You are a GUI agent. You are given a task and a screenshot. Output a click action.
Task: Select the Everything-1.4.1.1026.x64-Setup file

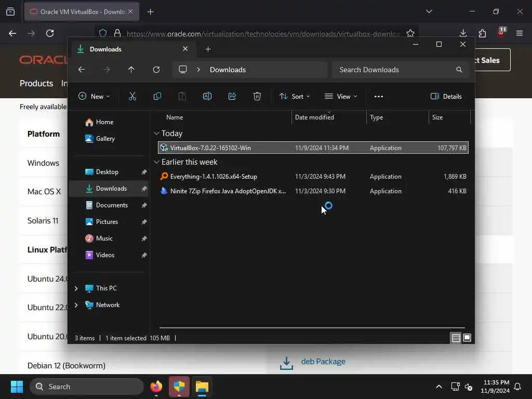click(313, 177)
